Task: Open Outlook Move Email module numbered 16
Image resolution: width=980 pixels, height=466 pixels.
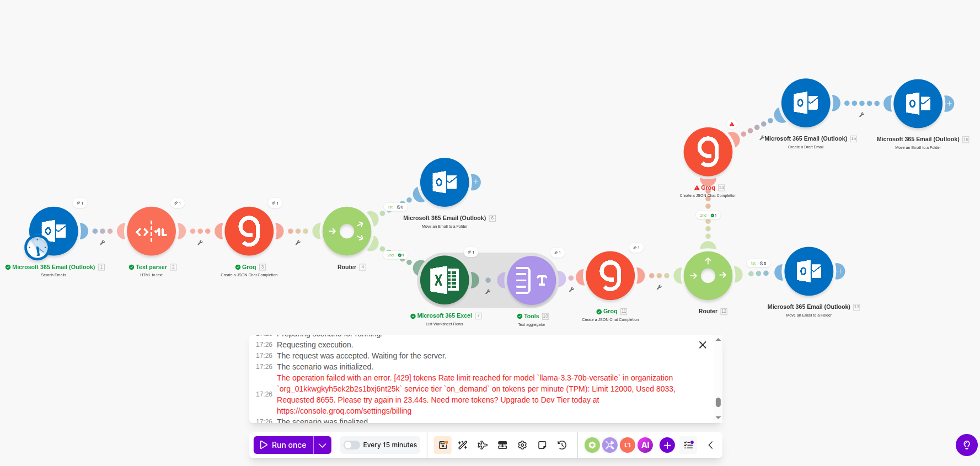Action: pos(918,104)
